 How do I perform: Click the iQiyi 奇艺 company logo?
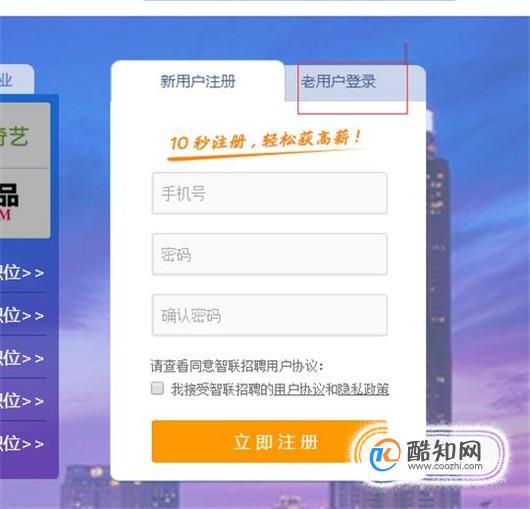(x=25, y=136)
